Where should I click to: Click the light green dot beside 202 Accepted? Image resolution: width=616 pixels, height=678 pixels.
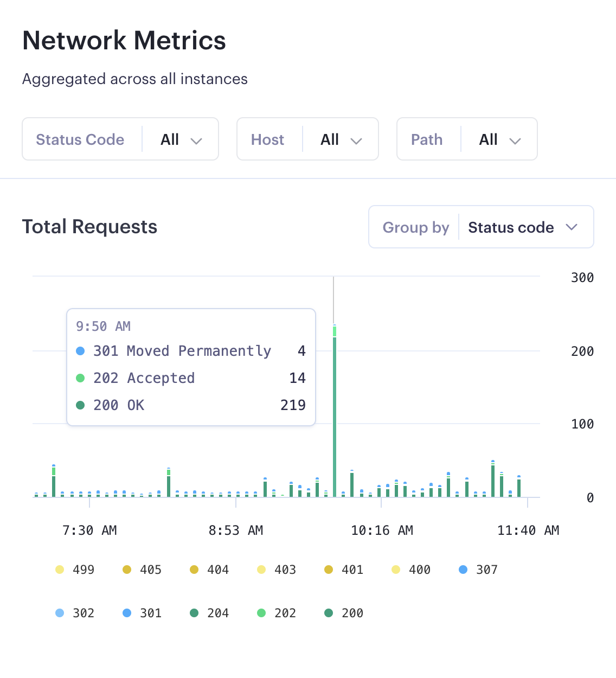click(x=80, y=378)
